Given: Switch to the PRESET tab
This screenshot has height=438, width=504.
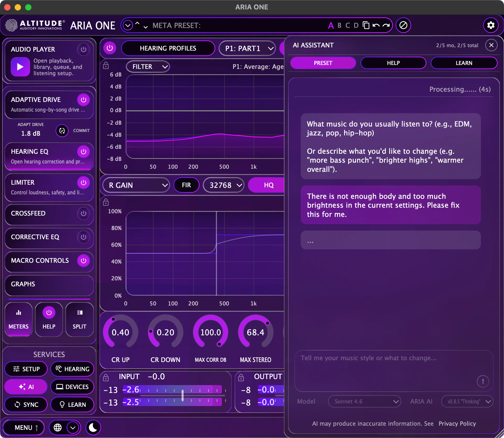Looking at the screenshot, I should pyautogui.click(x=323, y=63).
